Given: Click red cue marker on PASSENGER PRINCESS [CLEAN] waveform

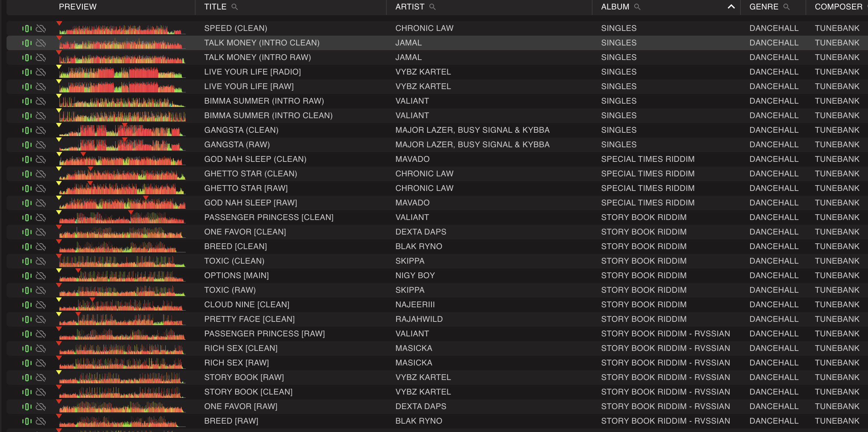Looking at the screenshot, I should point(131,212).
